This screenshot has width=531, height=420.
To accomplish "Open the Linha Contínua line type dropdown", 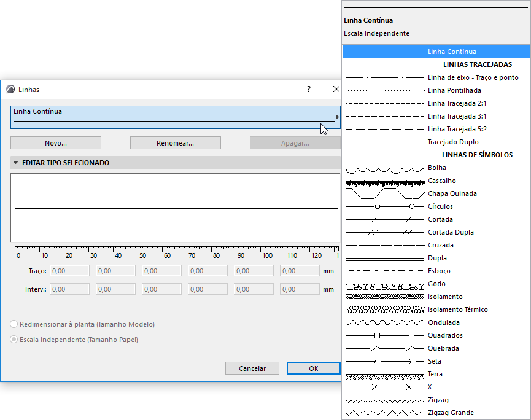I will [176, 117].
